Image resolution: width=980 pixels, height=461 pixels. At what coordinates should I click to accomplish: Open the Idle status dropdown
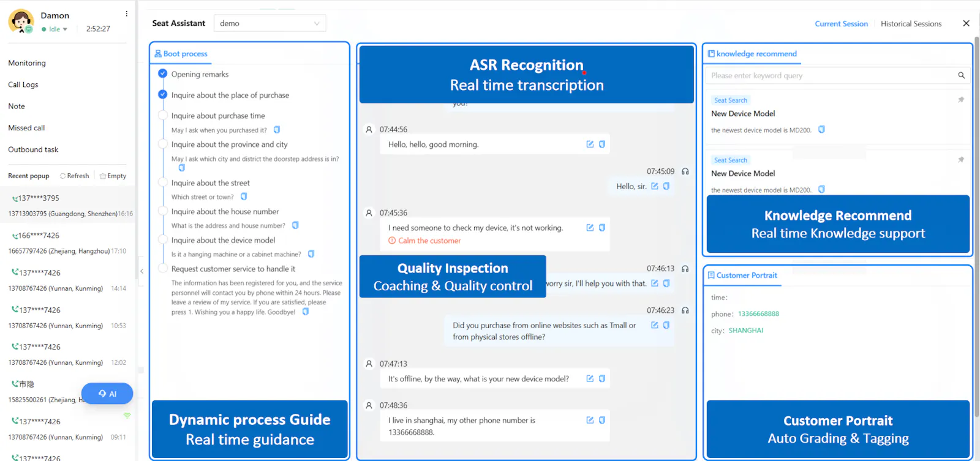coord(55,29)
